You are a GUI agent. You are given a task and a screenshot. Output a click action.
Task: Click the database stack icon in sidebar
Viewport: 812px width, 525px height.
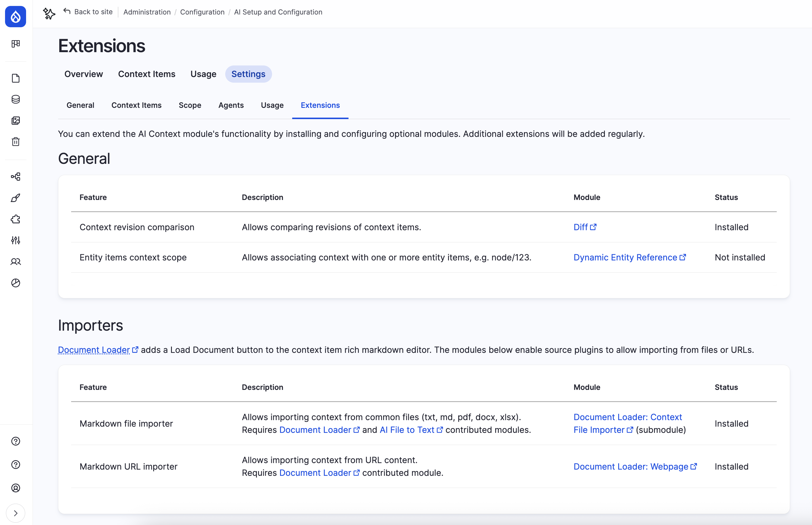(x=16, y=99)
